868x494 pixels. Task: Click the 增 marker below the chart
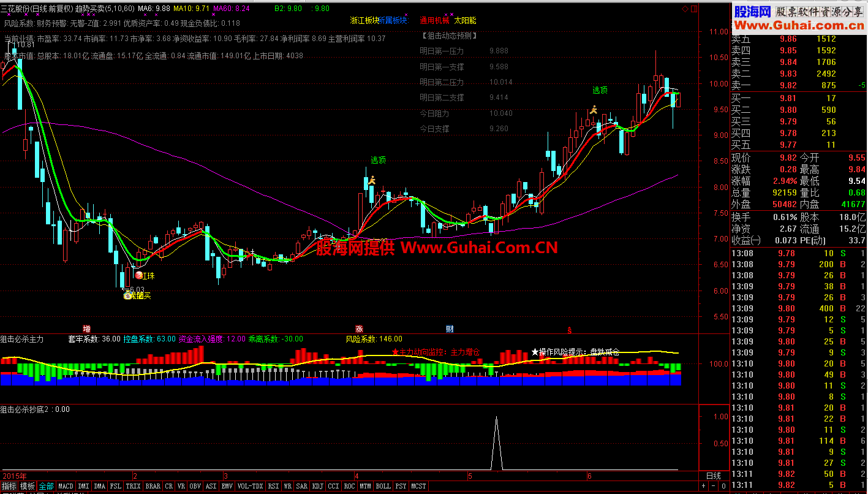(86, 329)
